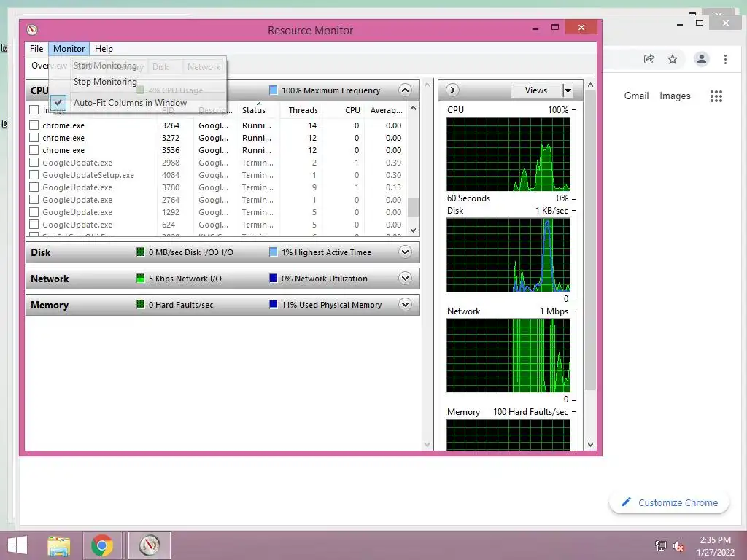The height and width of the screenshot is (560, 747).
Task: Click the Resource Monitor title bar icon
Action: point(32,29)
